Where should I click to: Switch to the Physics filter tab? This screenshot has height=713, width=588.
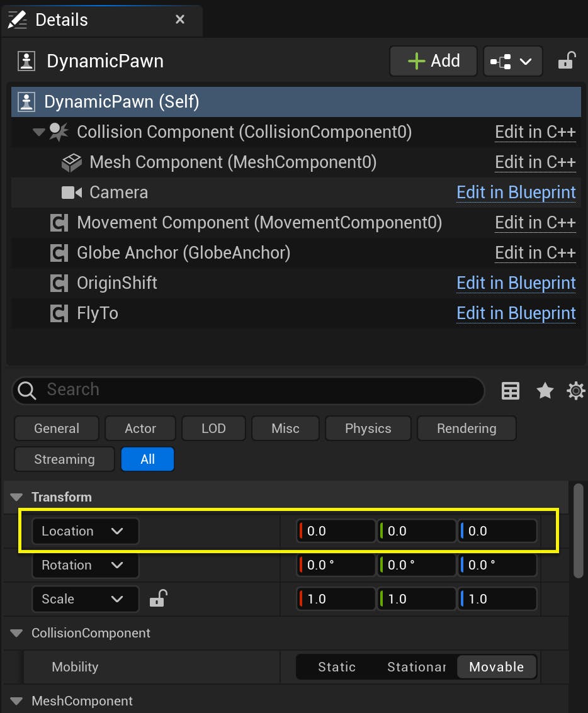tap(368, 428)
